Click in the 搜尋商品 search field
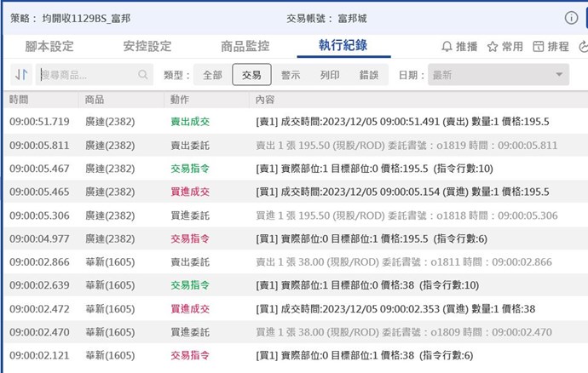 [85, 75]
